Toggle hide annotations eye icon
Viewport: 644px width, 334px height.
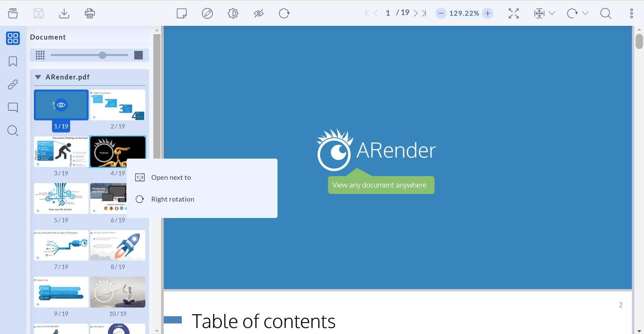[x=258, y=13]
